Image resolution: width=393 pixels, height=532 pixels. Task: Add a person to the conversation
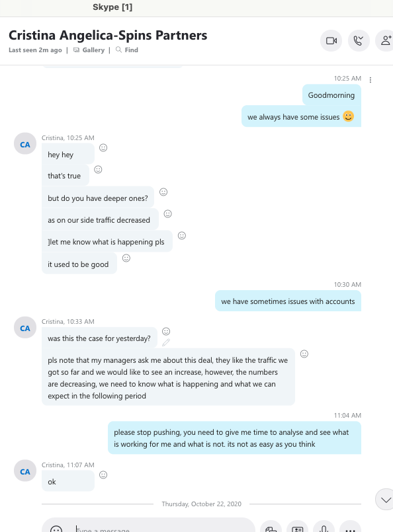pyautogui.click(x=386, y=41)
